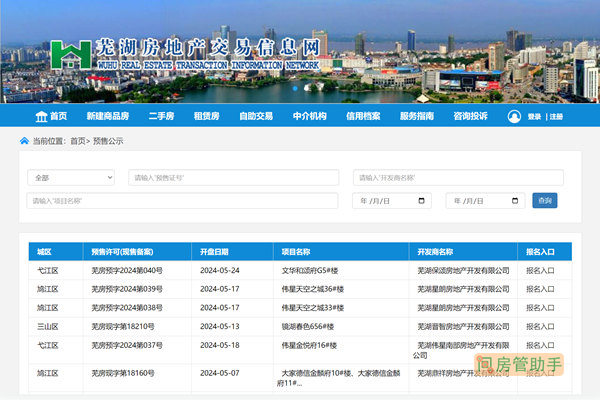Click the blue 查询 button
This screenshot has width=600, height=400.
tap(545, 201)
